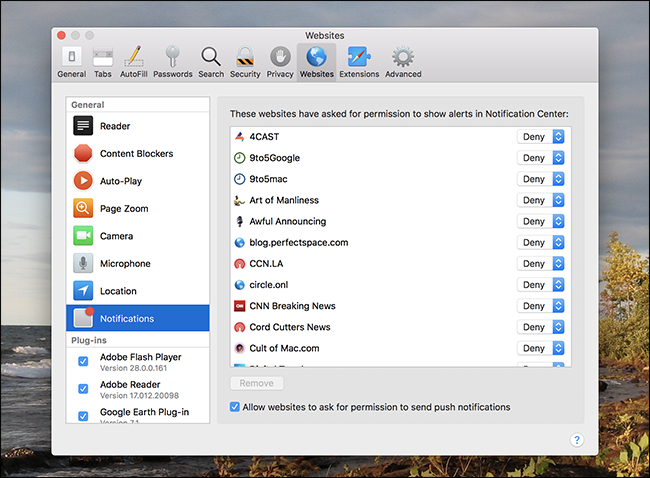Screen dimensions: 650x478
Task: Click the Adobe Reader plug-in name
Action: click(130, 384)
